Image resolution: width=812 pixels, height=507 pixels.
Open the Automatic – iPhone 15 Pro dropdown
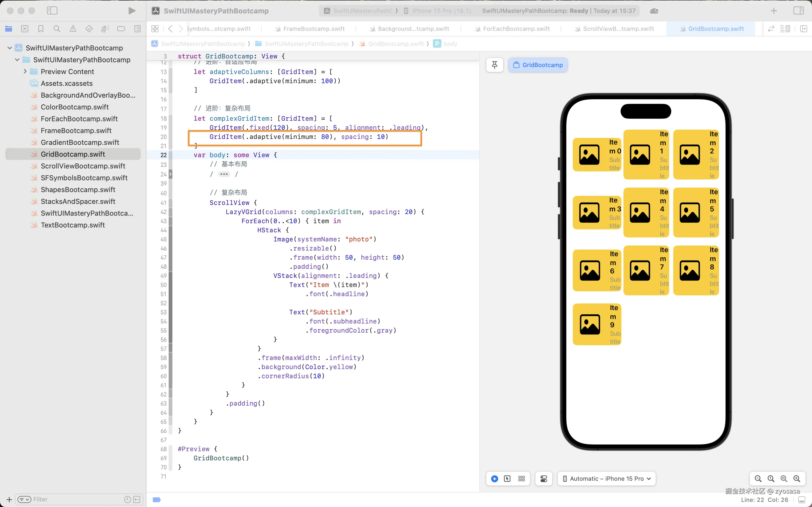[606, 479]
